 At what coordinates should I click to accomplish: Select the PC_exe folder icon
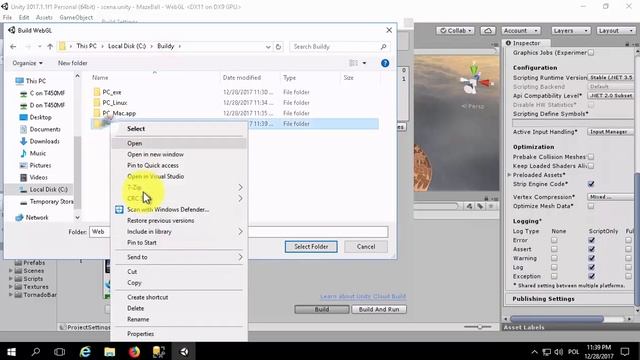[97, 92]
